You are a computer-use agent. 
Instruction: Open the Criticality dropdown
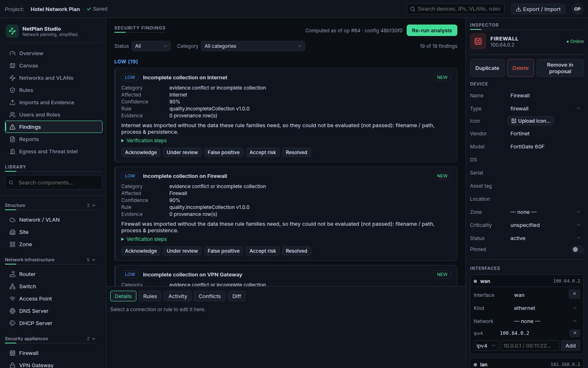545,225
